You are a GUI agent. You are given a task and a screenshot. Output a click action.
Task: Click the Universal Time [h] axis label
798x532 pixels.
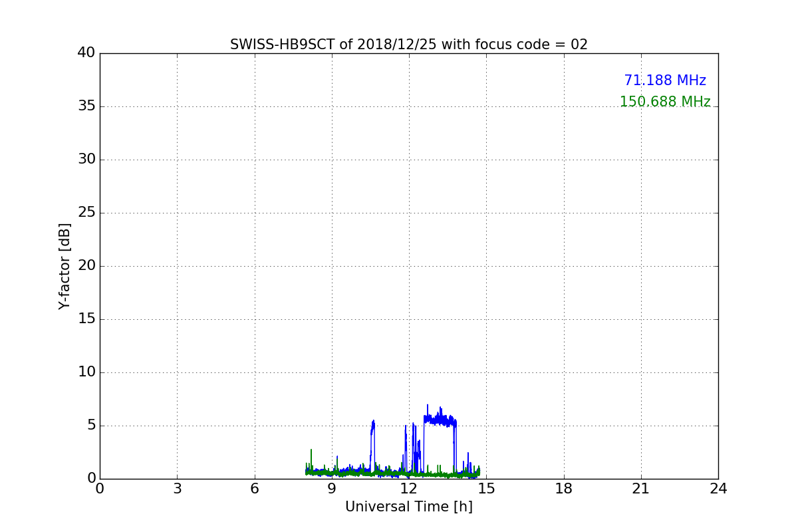[409, 507]
